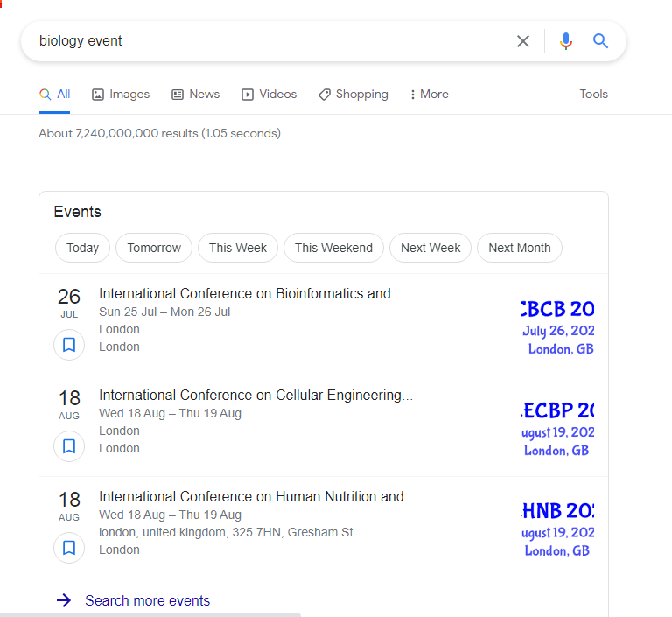The height and width of the screenshot is (617, 672).
Task: Click inside the biology event search field
Action: point(274,41)
